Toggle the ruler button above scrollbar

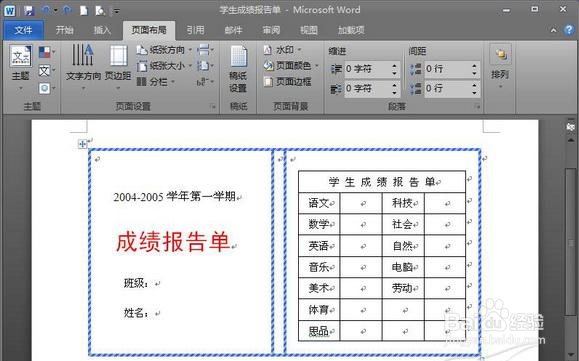(x=571, y=127)
